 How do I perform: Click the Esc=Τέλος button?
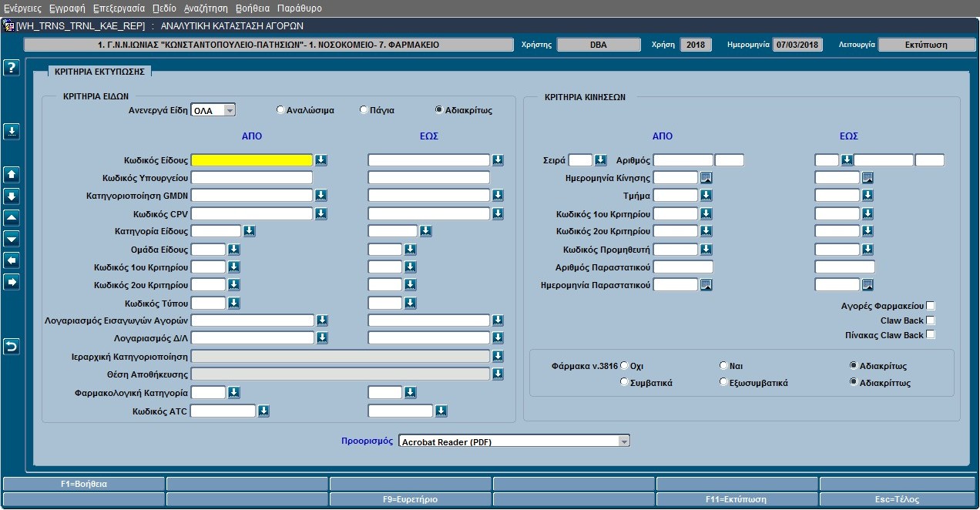click(x=898, y=498)
